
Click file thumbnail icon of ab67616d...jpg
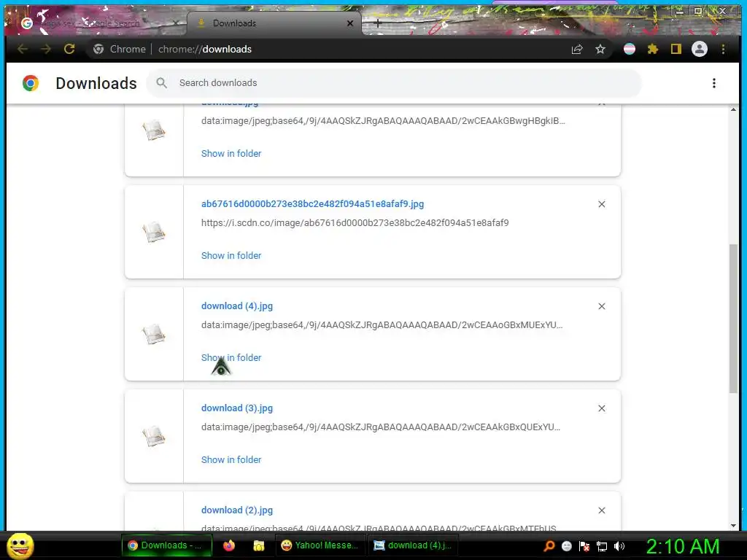pos(154,232)
